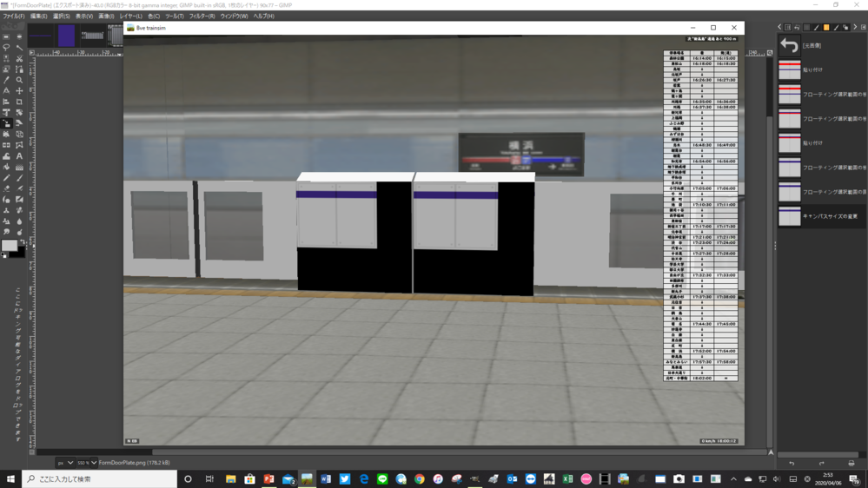Open the 選択(S) menu

coord(61,16)
